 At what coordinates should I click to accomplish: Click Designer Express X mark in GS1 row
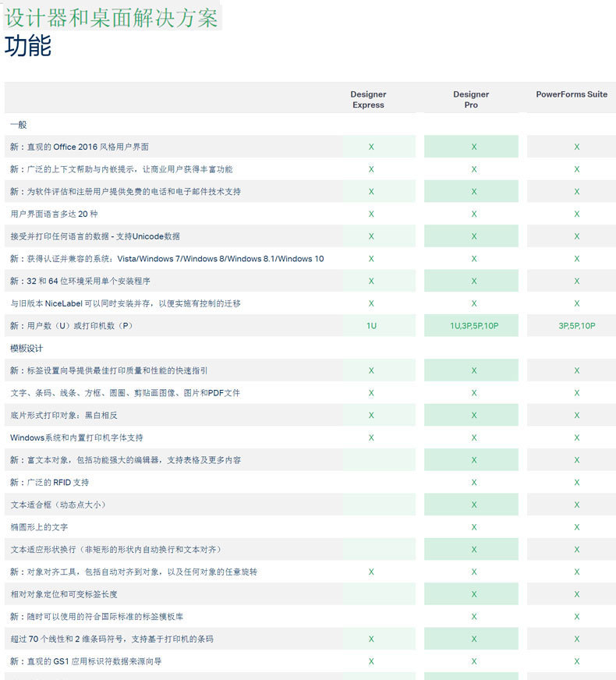tap(371, 661)
